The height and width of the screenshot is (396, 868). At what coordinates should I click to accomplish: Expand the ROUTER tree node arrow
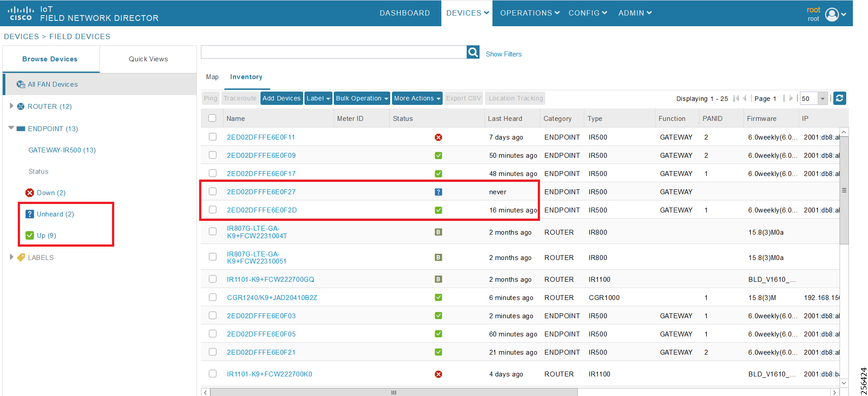click(12, 106)
